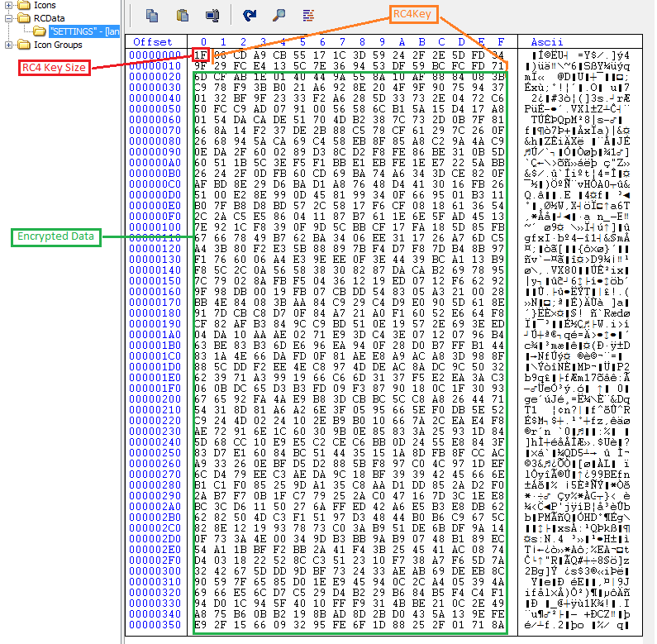This screenshot has width=657, height=644.
Task: Click the monitor-shaped toolbar icon
Action: 213,16
